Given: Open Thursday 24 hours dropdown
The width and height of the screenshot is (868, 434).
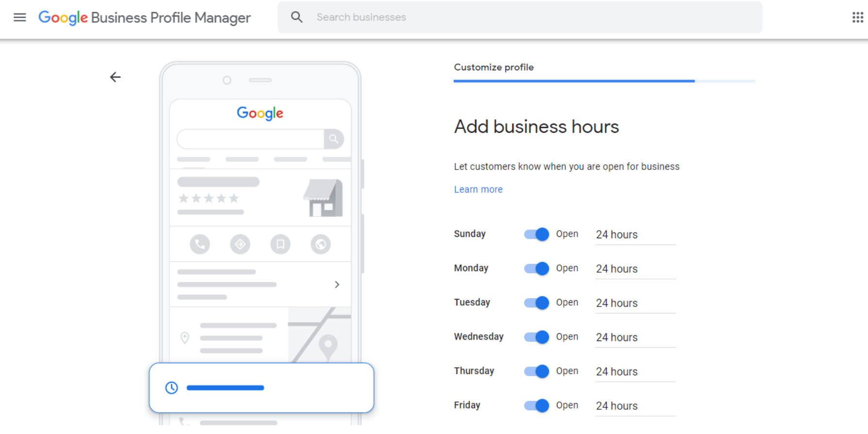Looking at the screenshot, I should [x=635, y=372].
